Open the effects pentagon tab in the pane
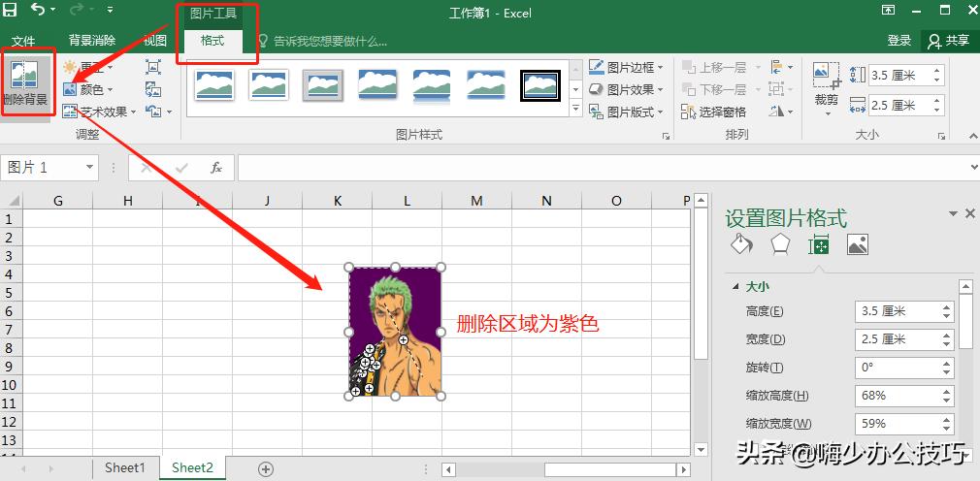This screenshot has height=481, width=980. (x=780, y=244)
